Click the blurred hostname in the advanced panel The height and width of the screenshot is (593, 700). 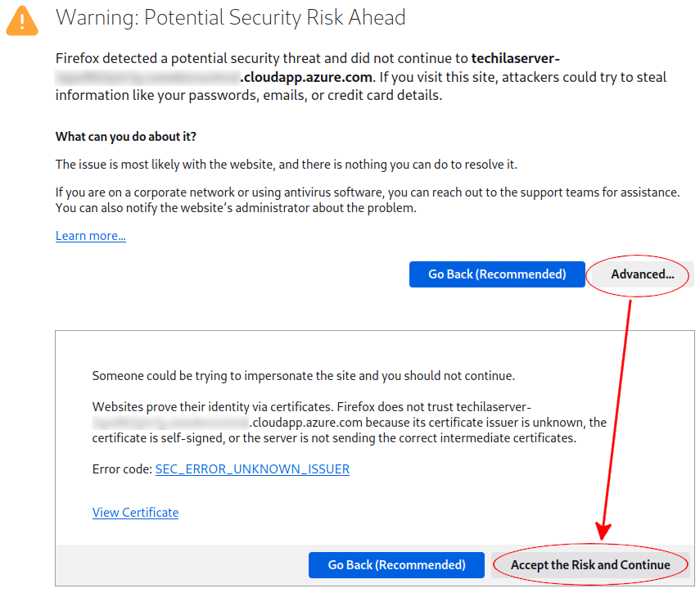tap(169, 423)
